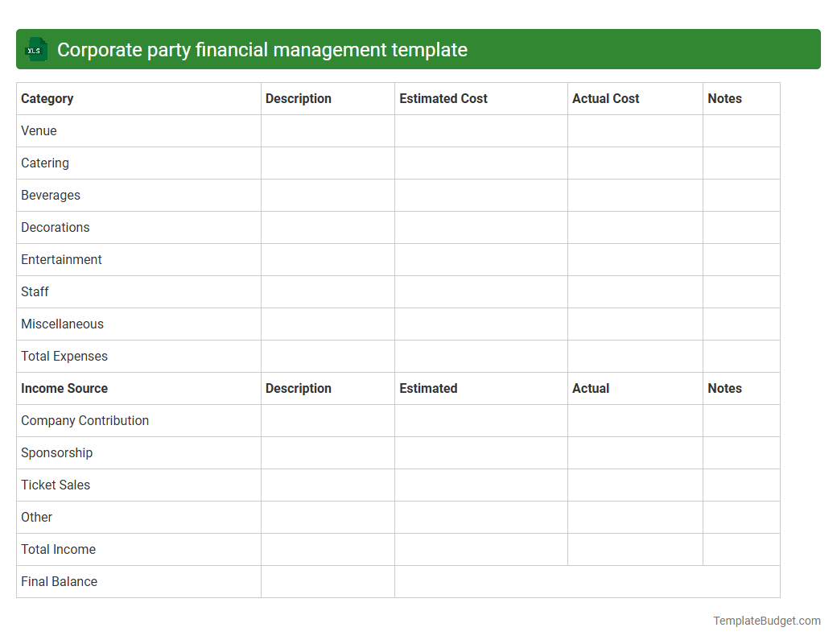Click the Estimated Cost column header
Viewport: 837px width, 644px height.
(443, 98)
